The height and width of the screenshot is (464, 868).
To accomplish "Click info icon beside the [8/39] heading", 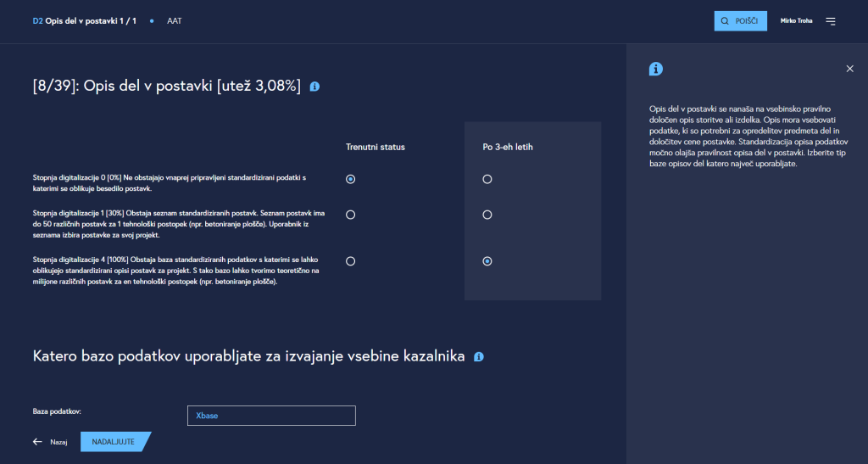I will [x=314, y=87].
